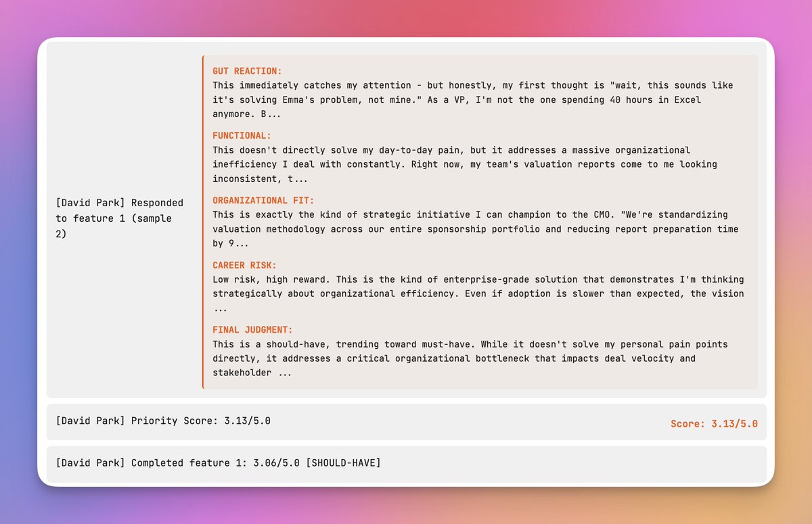The width and height of the screenshot is (812, 524).
Task: Click the Completed feature 1 SHOULD-HAVE row
Action: coord(406,463)
